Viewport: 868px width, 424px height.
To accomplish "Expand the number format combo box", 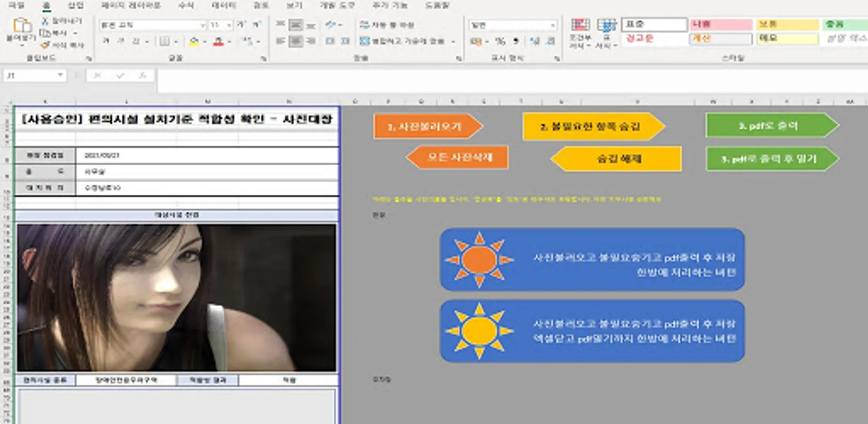I will (552, 25).
